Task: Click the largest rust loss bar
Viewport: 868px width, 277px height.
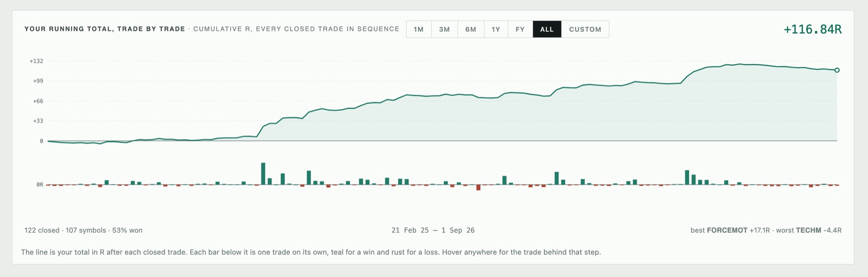Action: pyautogui.click(x=478, y=187)
